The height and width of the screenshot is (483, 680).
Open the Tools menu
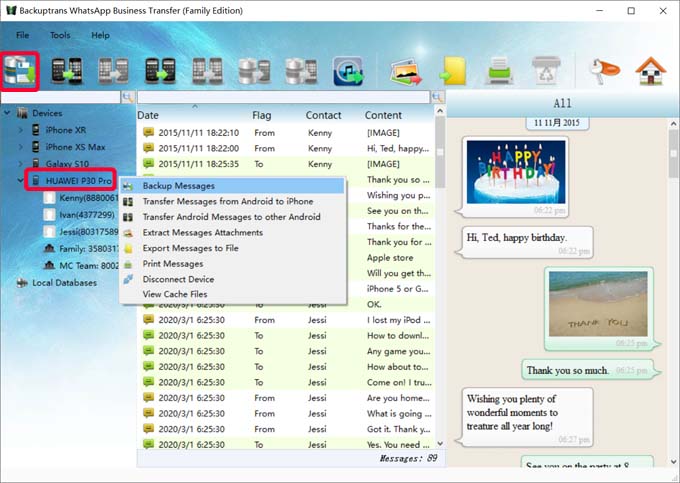60,35
